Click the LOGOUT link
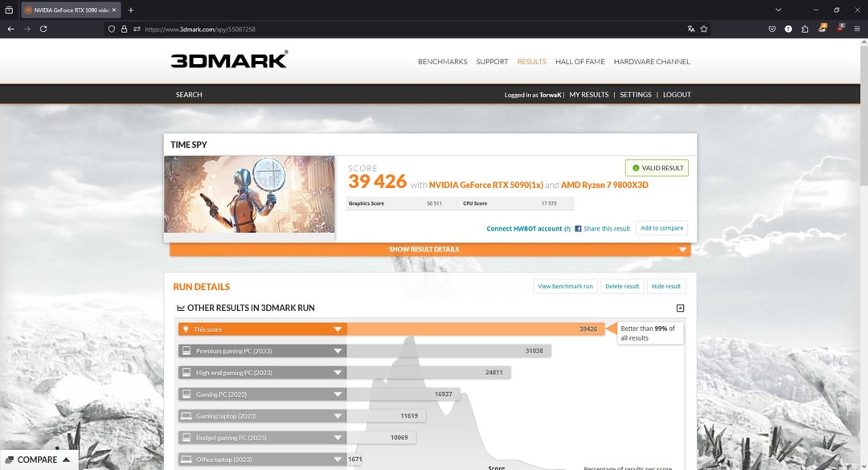The image size is (868, 470). 677,95
